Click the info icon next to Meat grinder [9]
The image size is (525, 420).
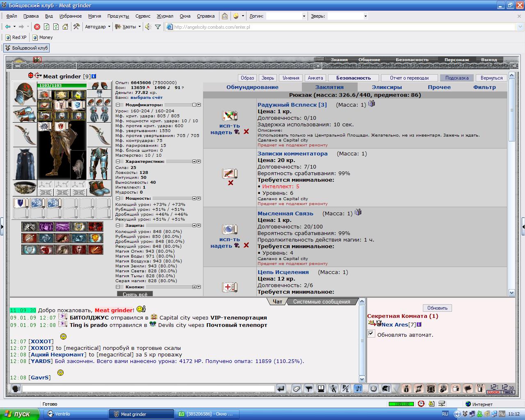coord(94,76)
